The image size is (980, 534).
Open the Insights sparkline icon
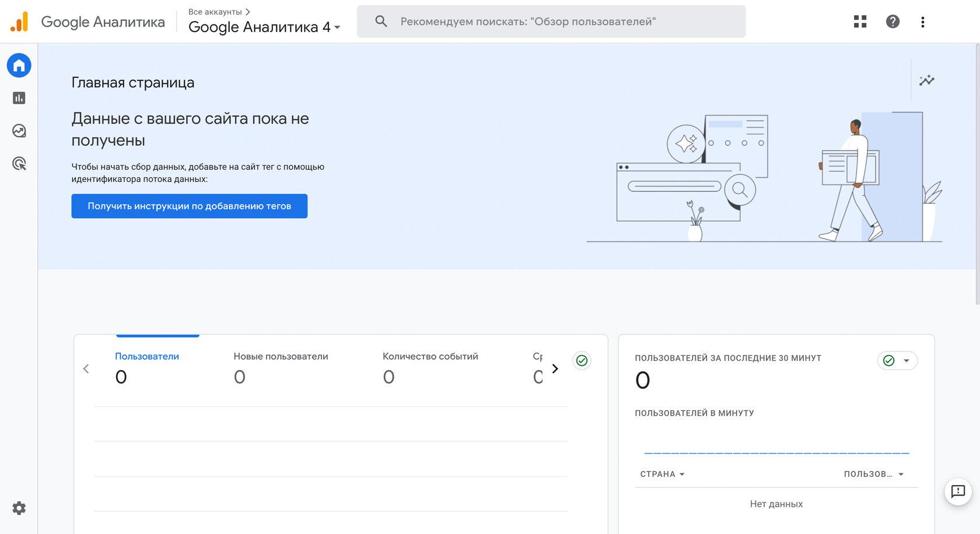(926, 81)
